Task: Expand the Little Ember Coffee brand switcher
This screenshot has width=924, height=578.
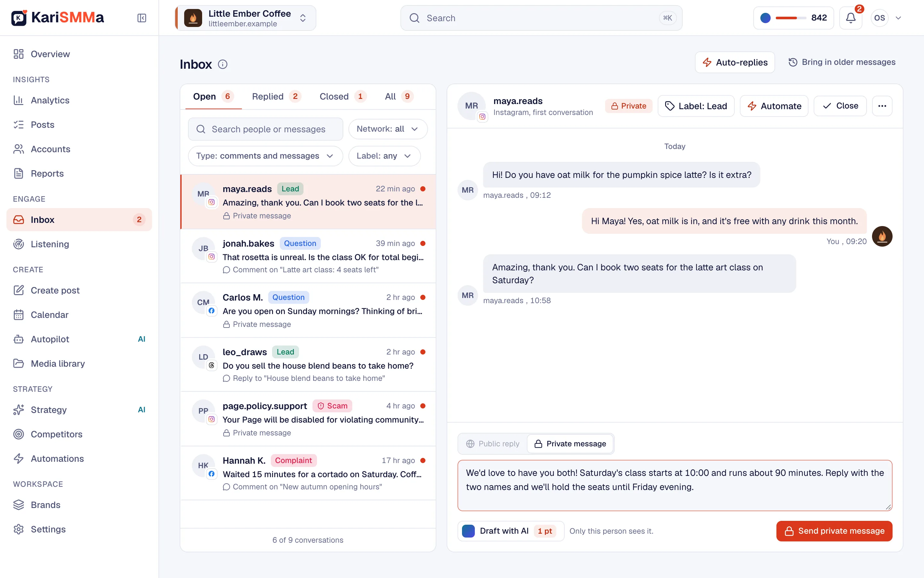Action: click(245, 18)
